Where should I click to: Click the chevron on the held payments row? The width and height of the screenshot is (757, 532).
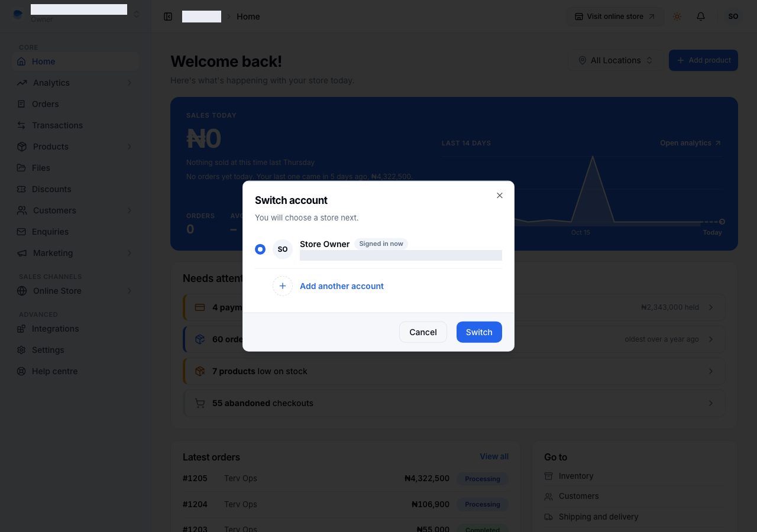711,307
